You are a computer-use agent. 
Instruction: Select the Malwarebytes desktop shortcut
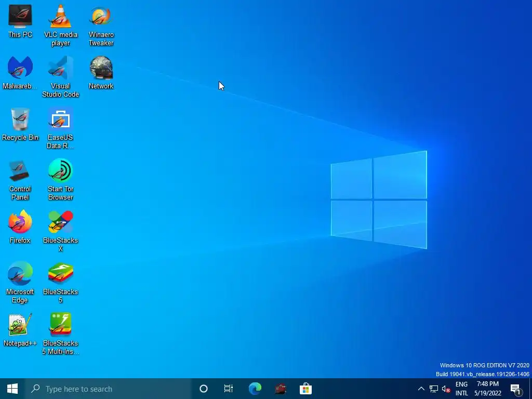(x=20, y=73)
